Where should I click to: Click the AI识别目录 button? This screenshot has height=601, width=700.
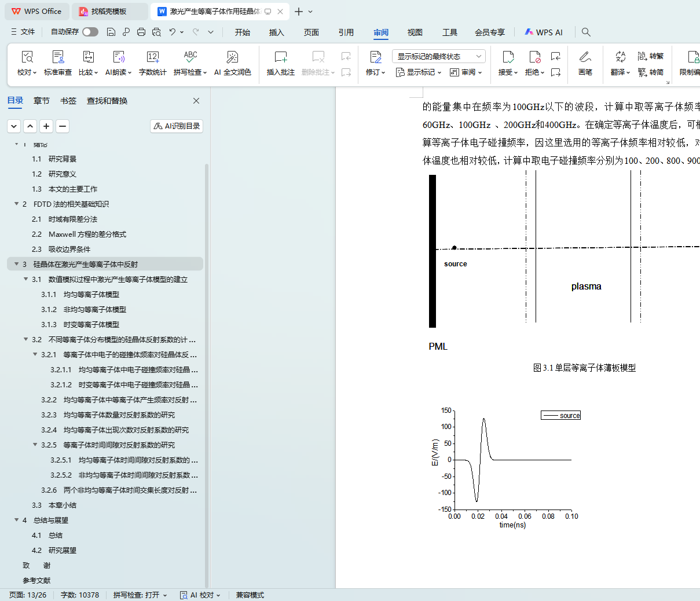[177, 126]
